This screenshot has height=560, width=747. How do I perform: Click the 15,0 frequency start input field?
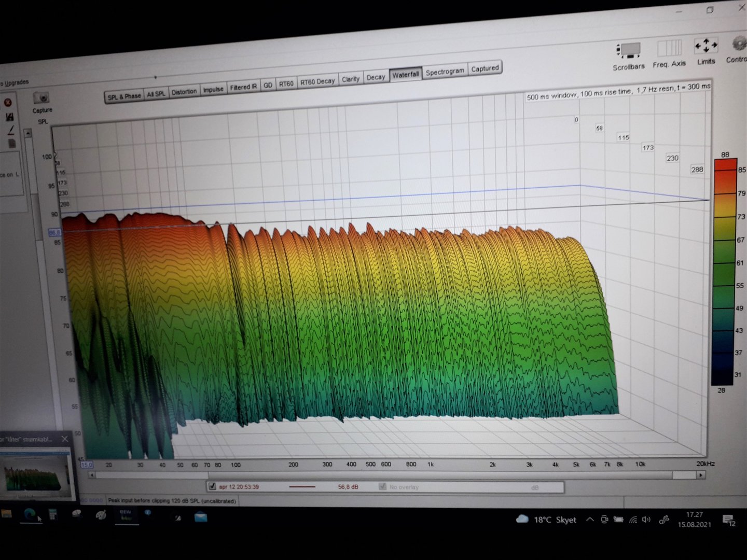pos(87,465)
